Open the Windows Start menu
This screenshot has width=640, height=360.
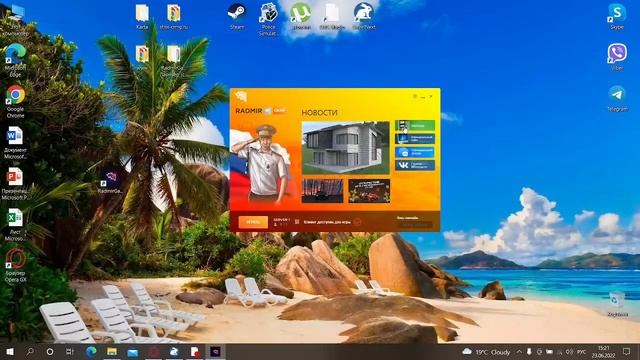(x=10, y=351)
